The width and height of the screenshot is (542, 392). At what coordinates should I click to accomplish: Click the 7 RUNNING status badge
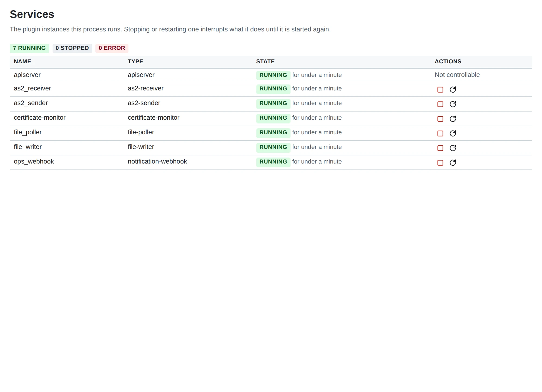coord(30,48)
